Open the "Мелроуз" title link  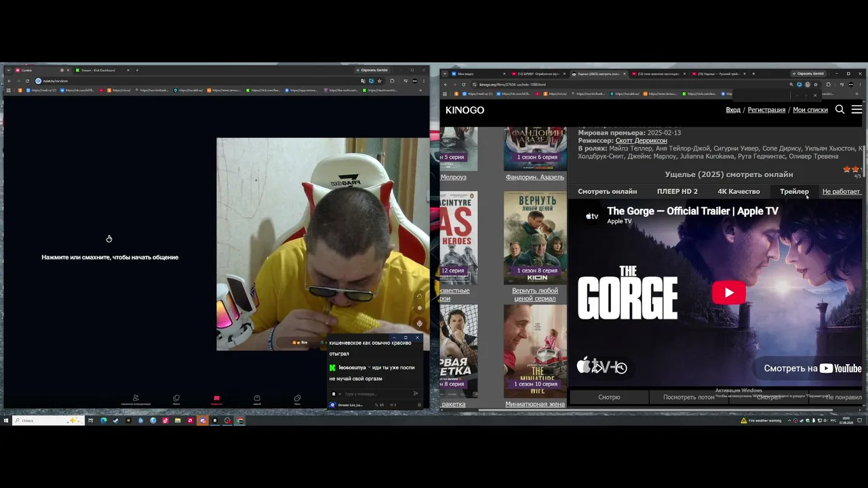(454, 178)
